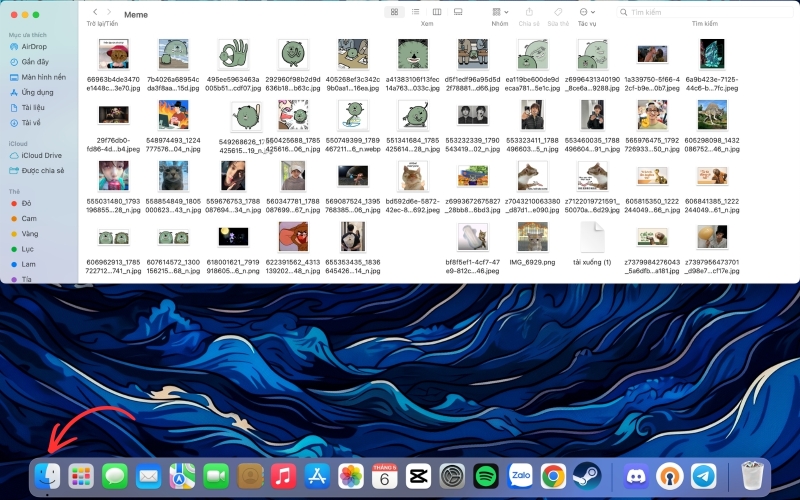This screenshot has height=500, width=800.
Task: Click file name 618001621_7919918605...6_n.png
Action: click(x=233, y=267)
